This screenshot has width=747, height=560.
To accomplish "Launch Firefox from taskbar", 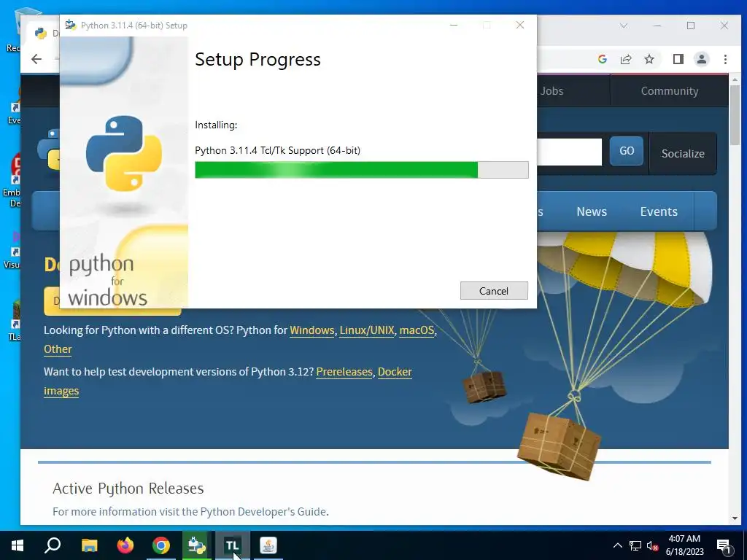I will [125, 545].
